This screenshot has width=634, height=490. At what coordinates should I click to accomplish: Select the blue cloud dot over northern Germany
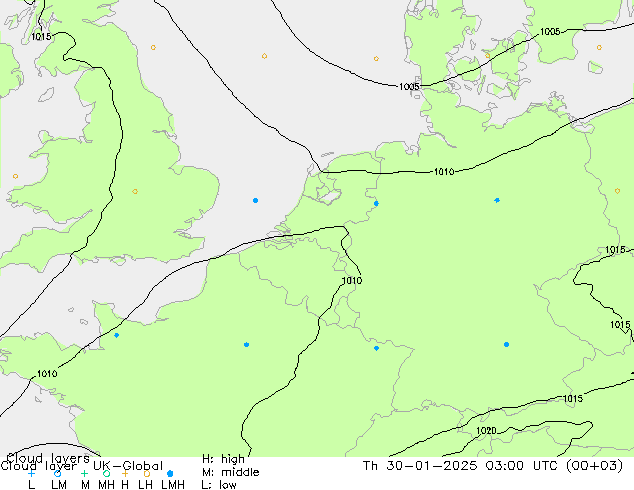[497, 200]
